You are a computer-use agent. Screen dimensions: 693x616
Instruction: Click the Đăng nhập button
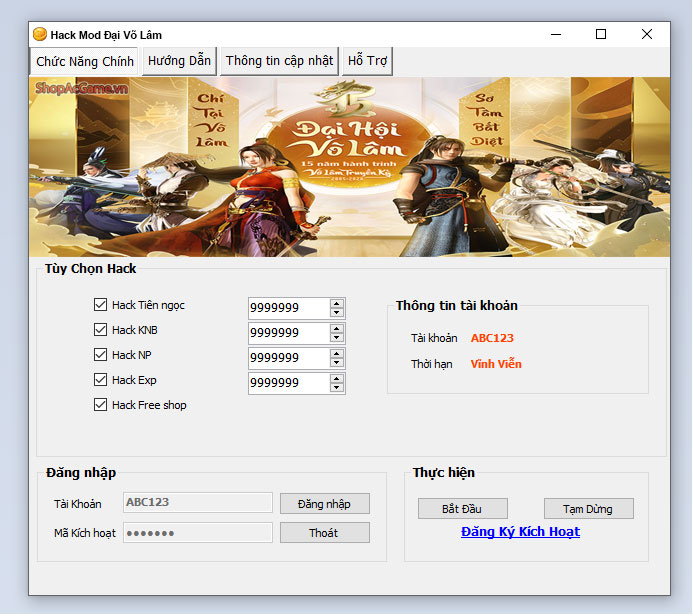pyautogui.click(x=324, y=504)
